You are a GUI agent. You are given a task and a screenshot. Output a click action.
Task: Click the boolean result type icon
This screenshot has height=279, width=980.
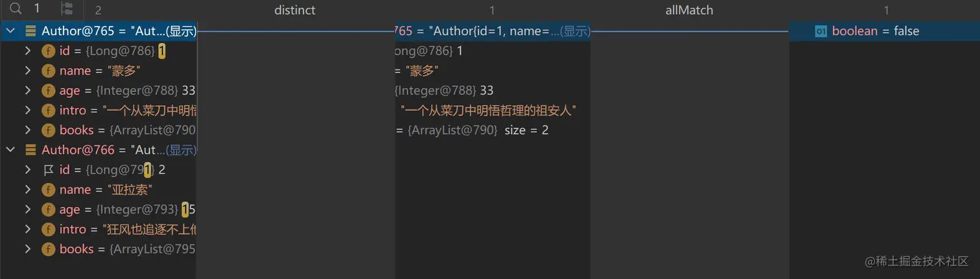[x=821, y=31]
